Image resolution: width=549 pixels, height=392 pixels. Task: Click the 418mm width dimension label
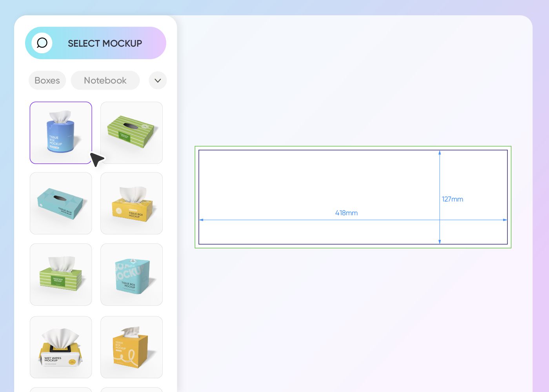click(x=346, y=213)
